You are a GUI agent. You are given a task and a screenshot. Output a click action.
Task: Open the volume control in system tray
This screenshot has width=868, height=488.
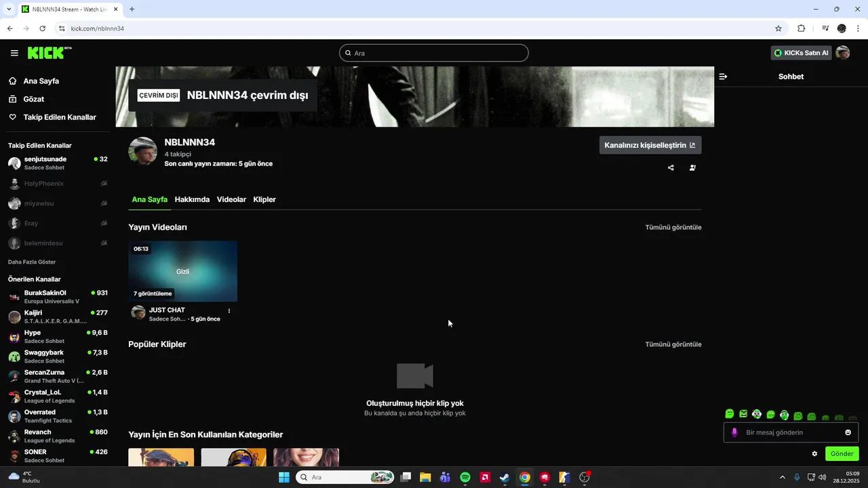[x=822, y=477]
